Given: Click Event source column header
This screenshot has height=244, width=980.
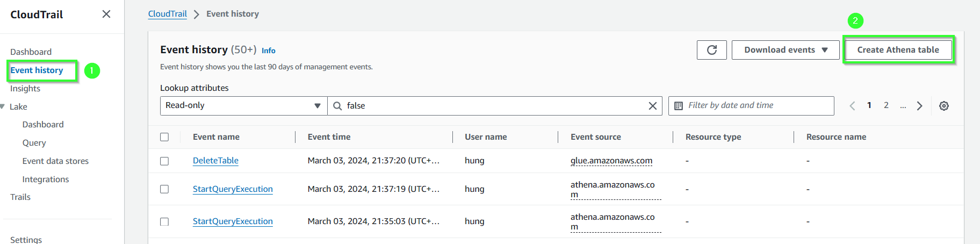Looking at the screenshot, I should point(596,137).
